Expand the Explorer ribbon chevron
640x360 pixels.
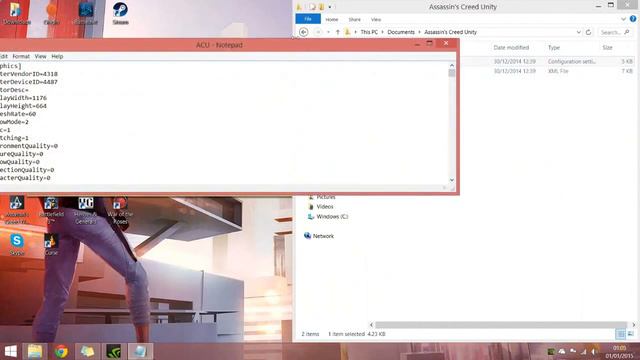[623, 19]
